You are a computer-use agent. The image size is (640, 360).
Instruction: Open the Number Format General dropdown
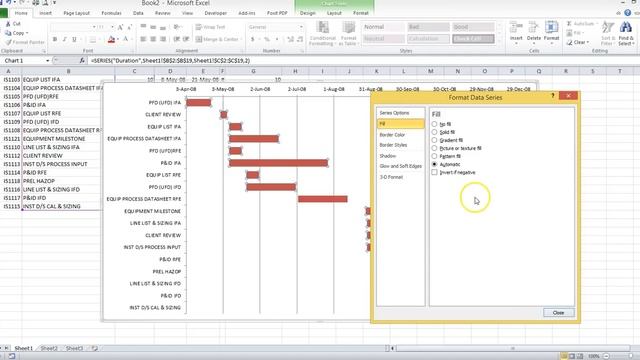[x=301, y=27]
